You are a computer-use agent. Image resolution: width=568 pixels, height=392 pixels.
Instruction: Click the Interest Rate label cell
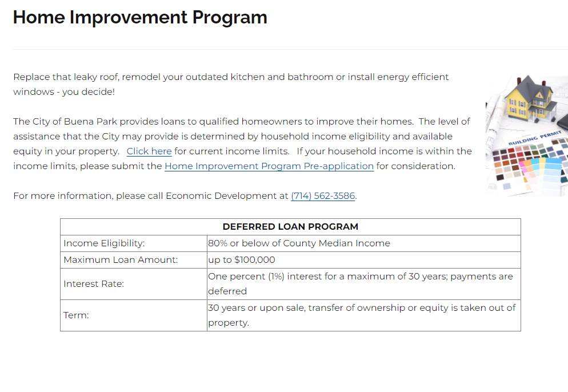pyautogui.click(x=134, y=284)
